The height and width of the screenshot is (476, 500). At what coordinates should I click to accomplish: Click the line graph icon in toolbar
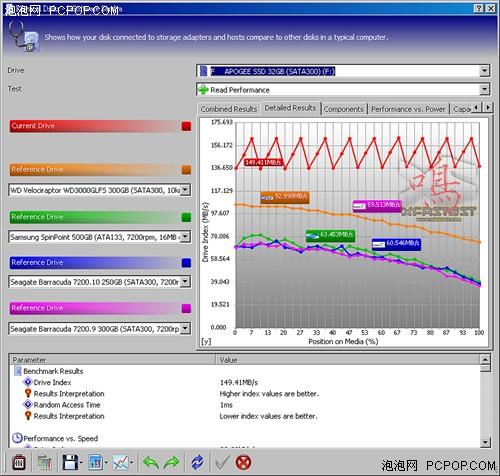coord(121,462)
